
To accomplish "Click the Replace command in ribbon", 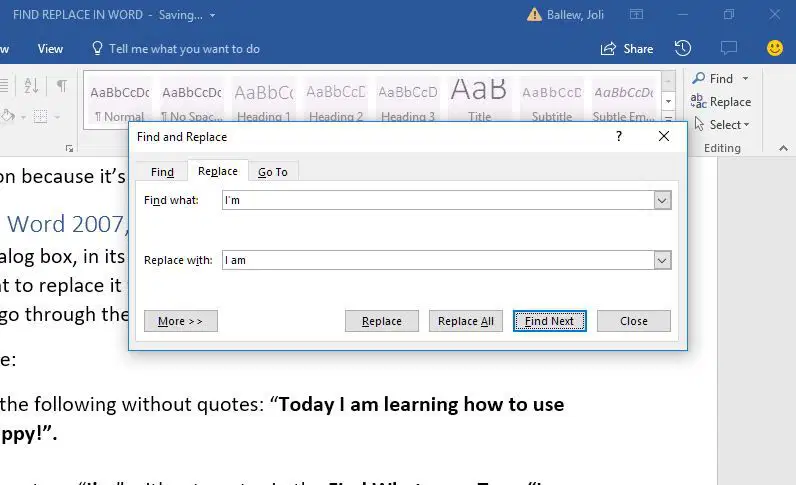I will point(721,102).
